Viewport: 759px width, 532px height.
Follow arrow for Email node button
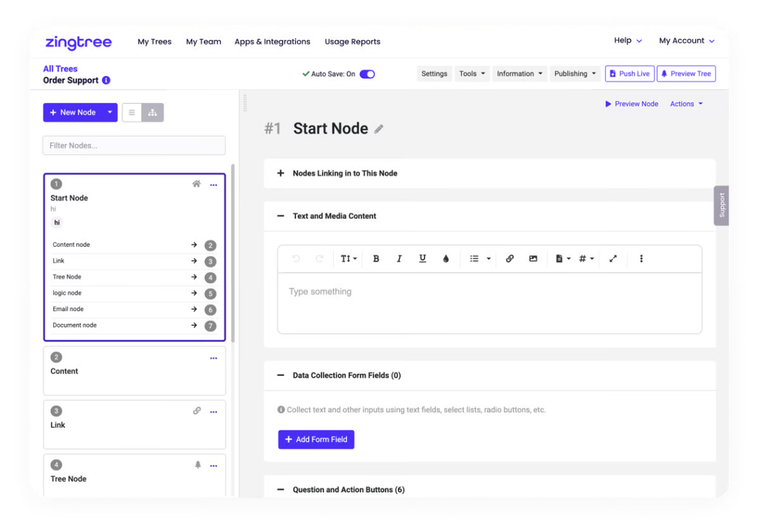[x=194, y=309]
